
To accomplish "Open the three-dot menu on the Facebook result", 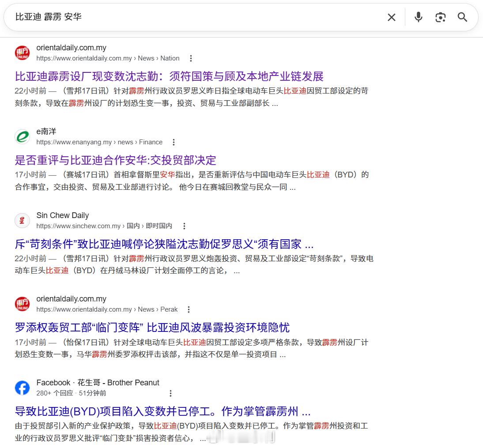I will (x=170, y=393).
